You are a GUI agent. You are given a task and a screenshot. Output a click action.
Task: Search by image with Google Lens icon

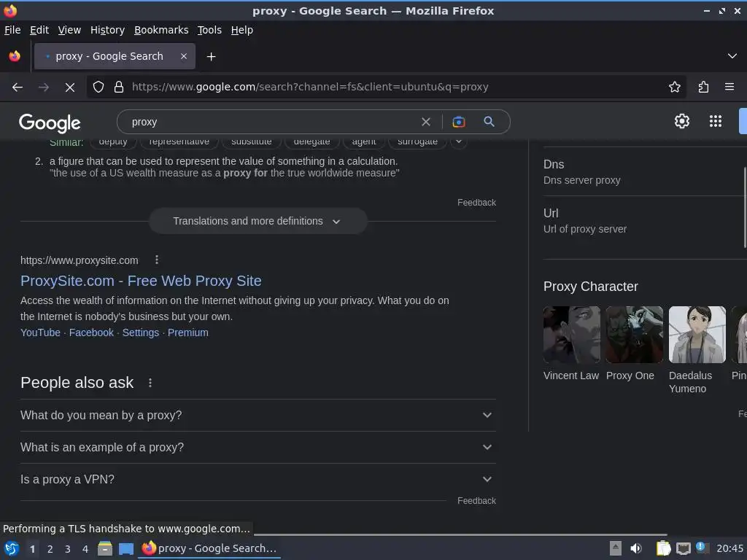pyautogui.click(x=458, y=122)
